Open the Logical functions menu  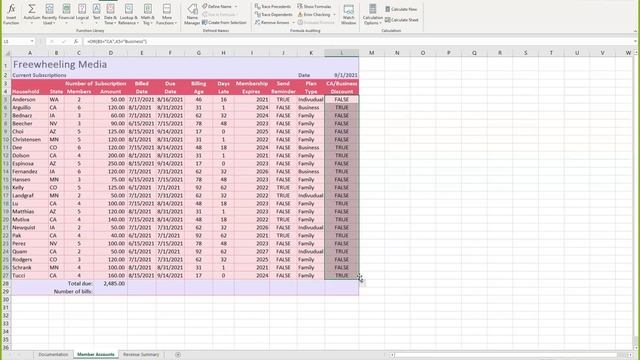[x=82, y=14]
